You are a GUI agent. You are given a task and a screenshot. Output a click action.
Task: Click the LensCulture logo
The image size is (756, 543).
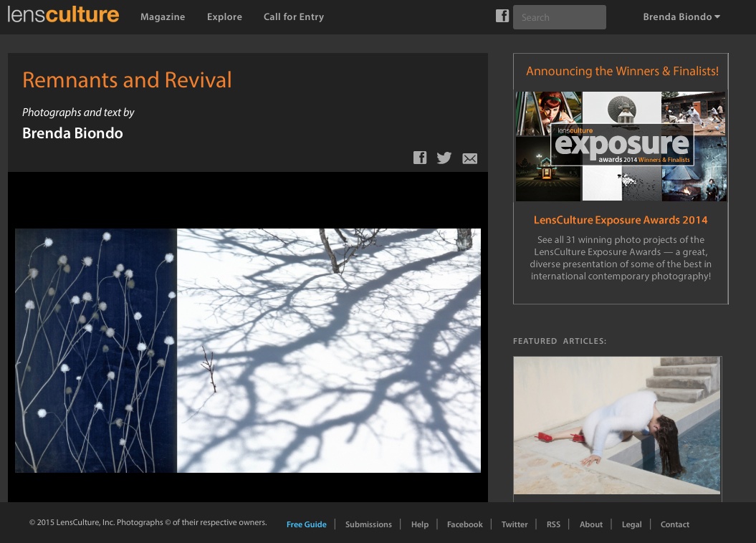click(x=63, y=15)
